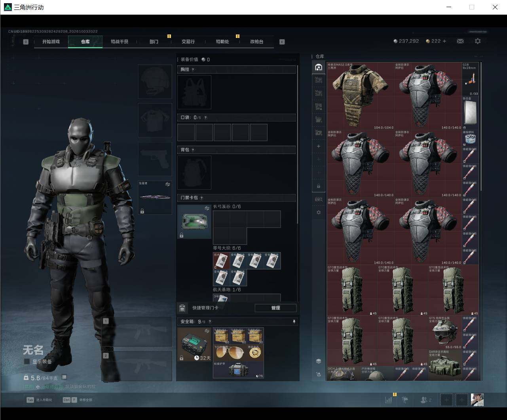This screenshot has width=507, height=420.
Task: Click the Tab 进入特勤处 button
Action: point(39,400)
